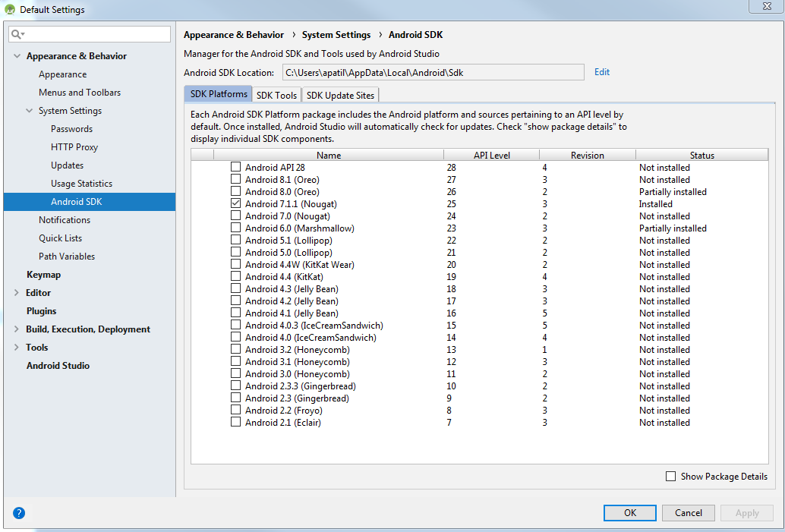This screenshot has width=785, height=532.
Task: Sort by the API Level column header
Action: (492, 155)
